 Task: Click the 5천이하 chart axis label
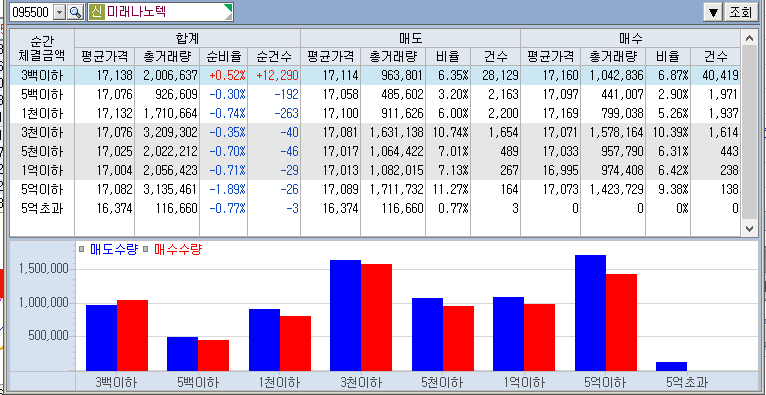[442, 382]
